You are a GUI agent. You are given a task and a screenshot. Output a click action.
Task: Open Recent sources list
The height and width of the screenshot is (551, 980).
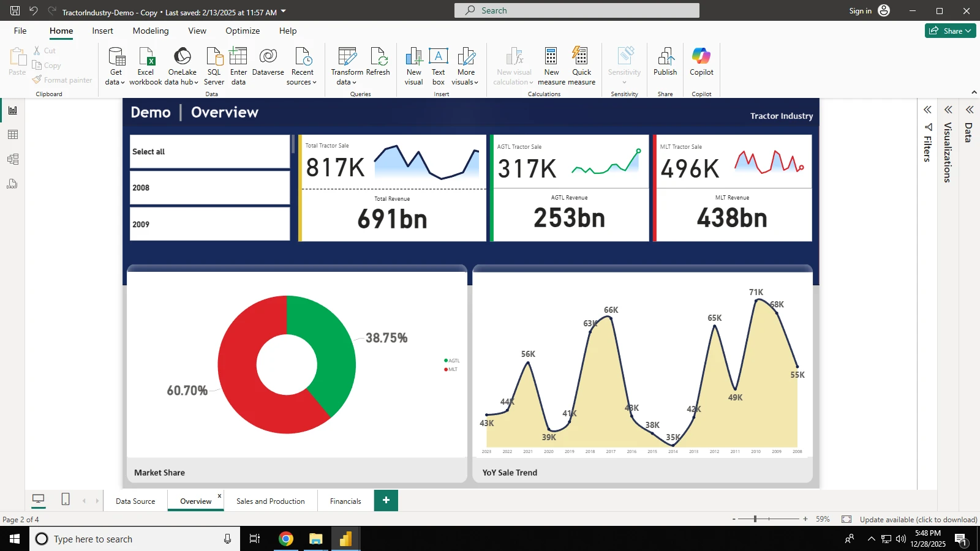tap(302, 66)
